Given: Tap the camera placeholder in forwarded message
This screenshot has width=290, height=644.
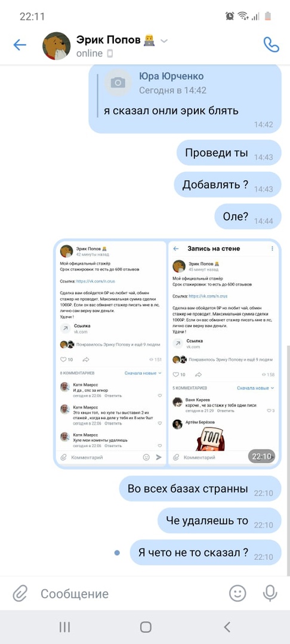Looking at the screenshot, I should pos(118,82).
